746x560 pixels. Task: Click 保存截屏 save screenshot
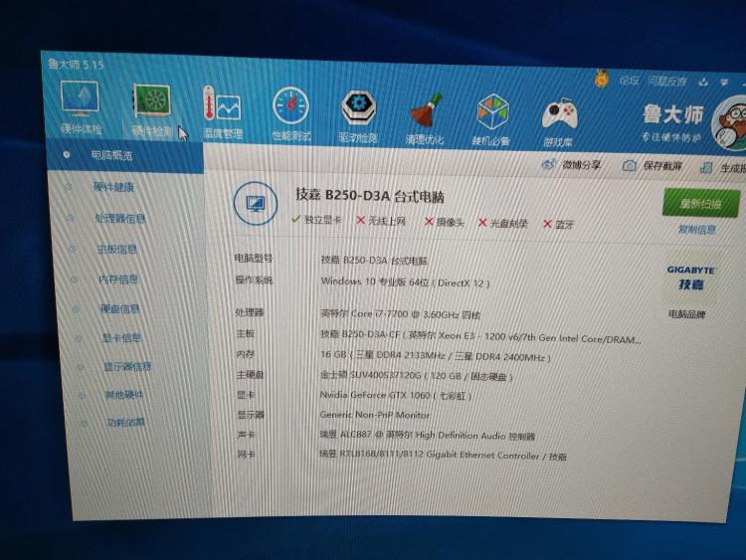click(x=653, y=165)
